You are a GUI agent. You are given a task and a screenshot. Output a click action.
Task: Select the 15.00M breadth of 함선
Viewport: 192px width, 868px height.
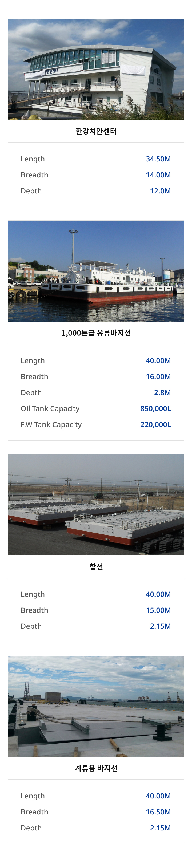point(158,610)
